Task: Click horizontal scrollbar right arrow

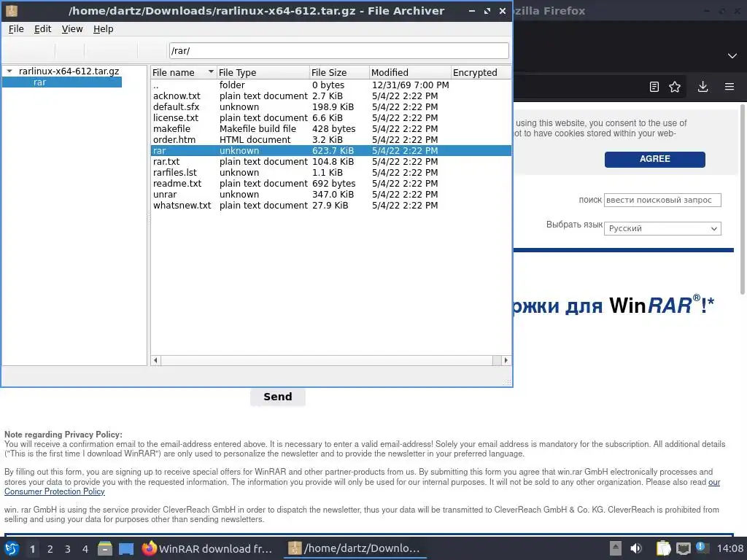Action: [x=506, y=360]
